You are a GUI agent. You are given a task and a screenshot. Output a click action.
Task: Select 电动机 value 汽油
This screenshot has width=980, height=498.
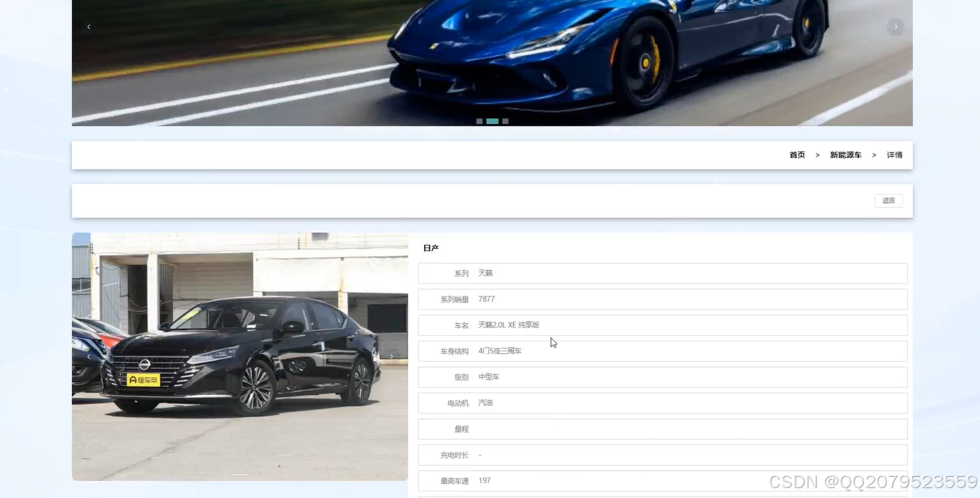point(486,403)
